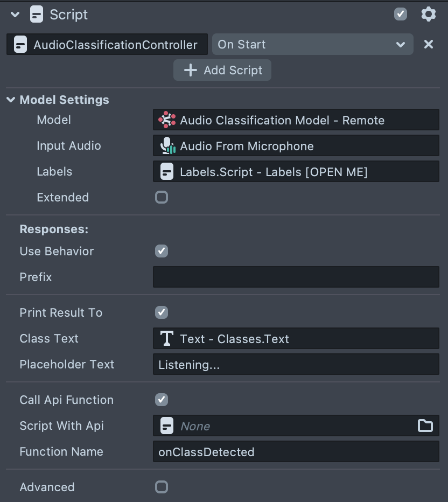Click the Audio Classification Model - Remote field
Image resolution: width=448 pixels, height=502 pixels.
point(296,120)
